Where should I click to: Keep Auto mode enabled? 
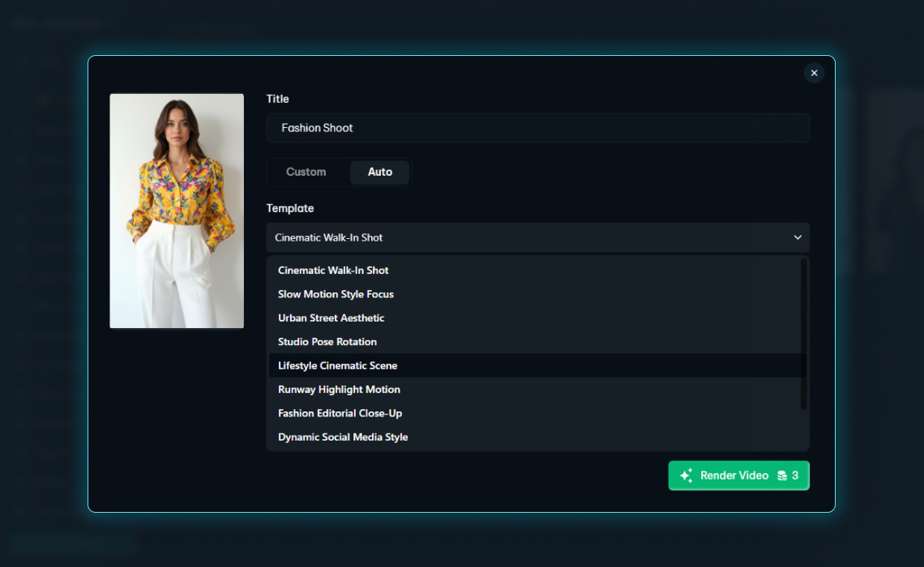[x=379, y=172]
